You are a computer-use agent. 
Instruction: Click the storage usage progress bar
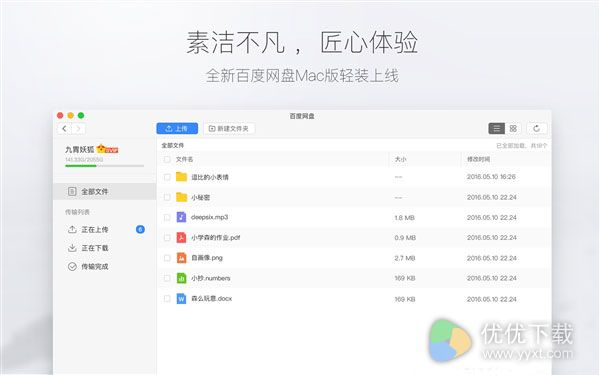104,166
